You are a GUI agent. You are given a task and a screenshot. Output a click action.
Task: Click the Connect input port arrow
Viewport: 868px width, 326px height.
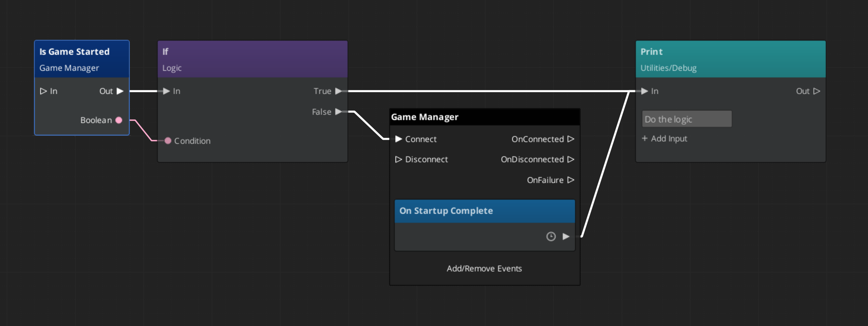pos(398,139)
